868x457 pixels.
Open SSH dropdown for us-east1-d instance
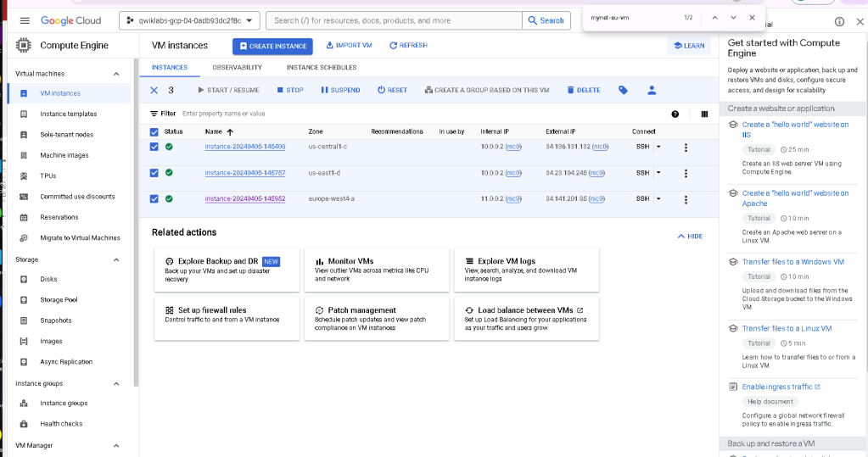(x=658, y=173)
